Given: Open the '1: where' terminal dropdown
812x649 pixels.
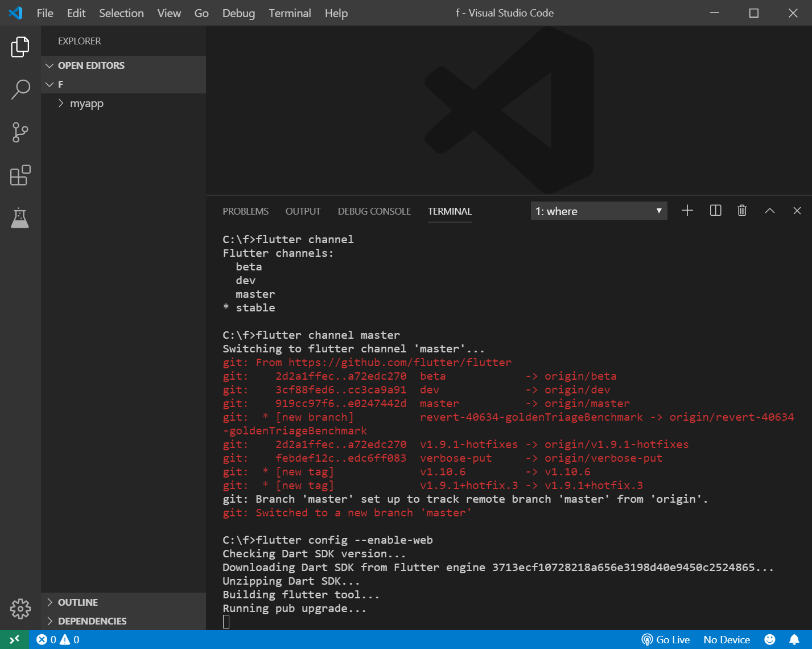Looking at the screenshot, I should click(x=599, y=211).
